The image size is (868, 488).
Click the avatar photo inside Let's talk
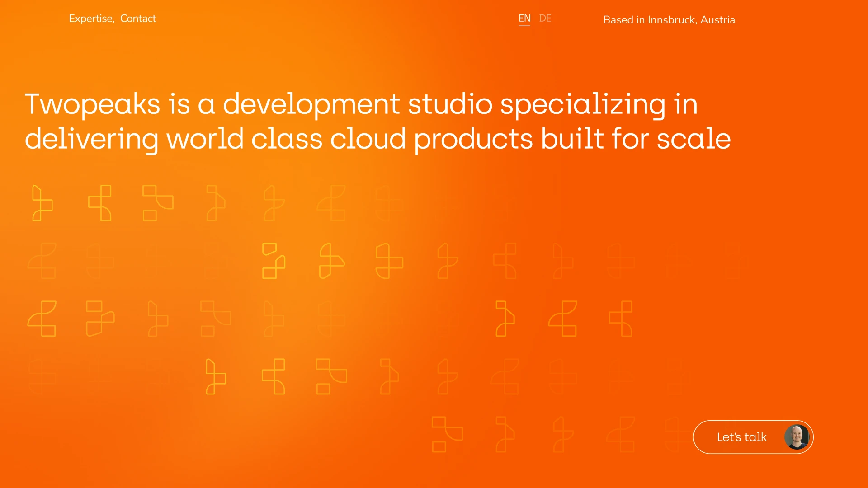coord(797,437)
